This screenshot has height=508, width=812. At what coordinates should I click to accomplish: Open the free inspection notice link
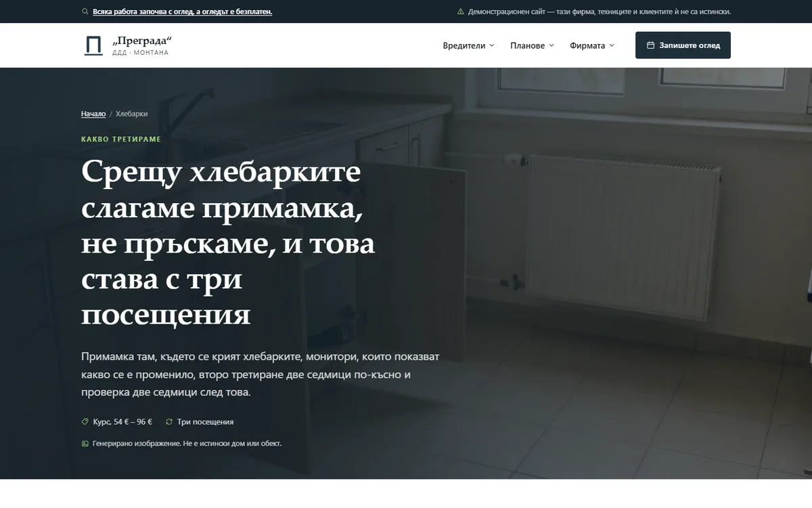[x=183, y=12]
